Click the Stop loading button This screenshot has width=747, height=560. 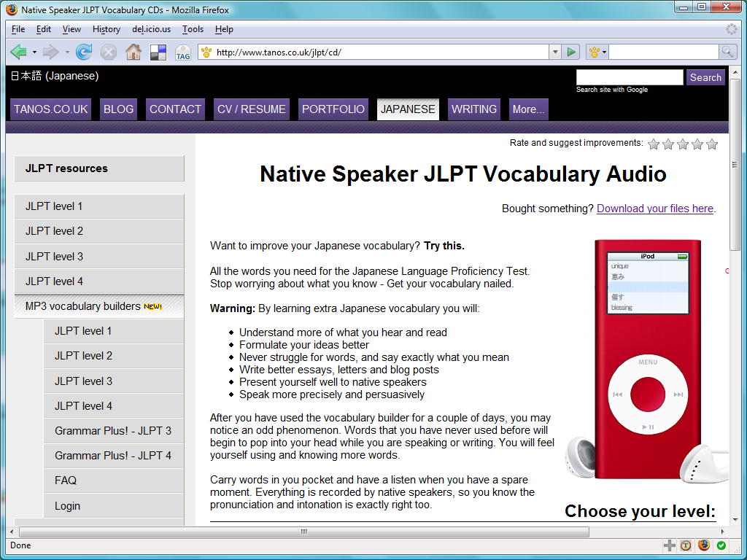109,52
